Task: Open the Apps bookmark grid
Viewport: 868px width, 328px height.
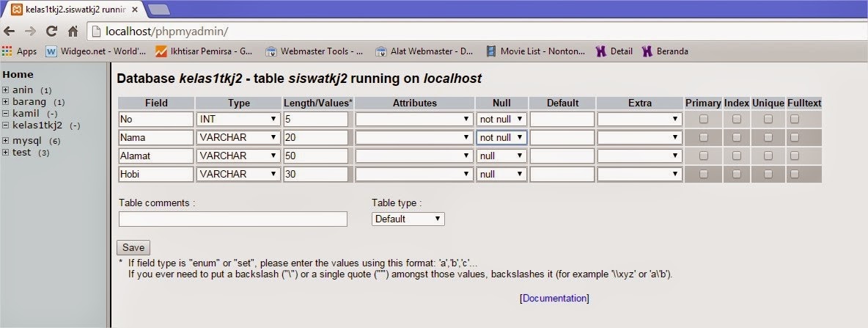Action: (x=19, y=51)
